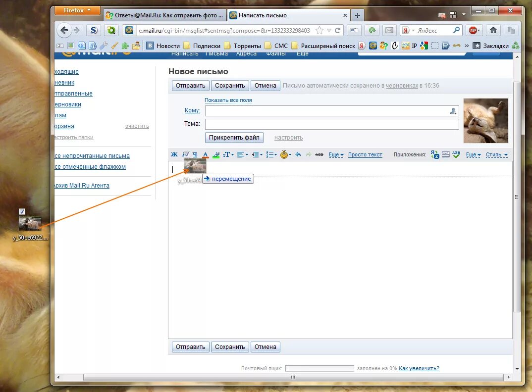
Task: Click top 'Сохранить' button
Action: pyautogui.click(x=230, y=86)
